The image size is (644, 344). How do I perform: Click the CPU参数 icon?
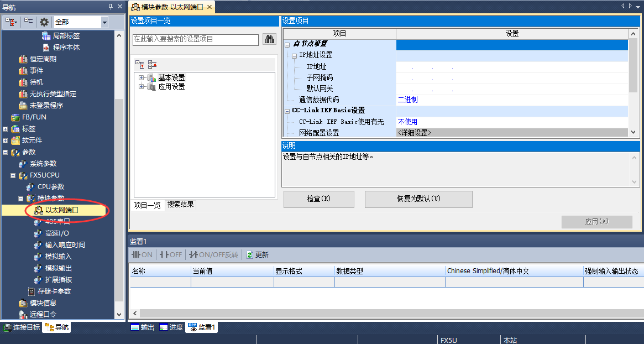click(x=31, y=186)
